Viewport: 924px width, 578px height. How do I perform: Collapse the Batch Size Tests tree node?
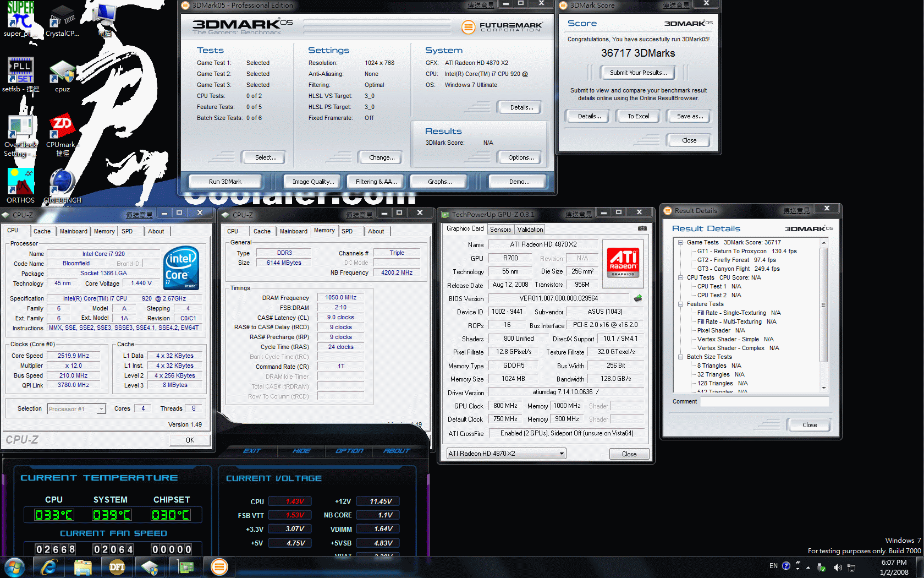(680, 357)
